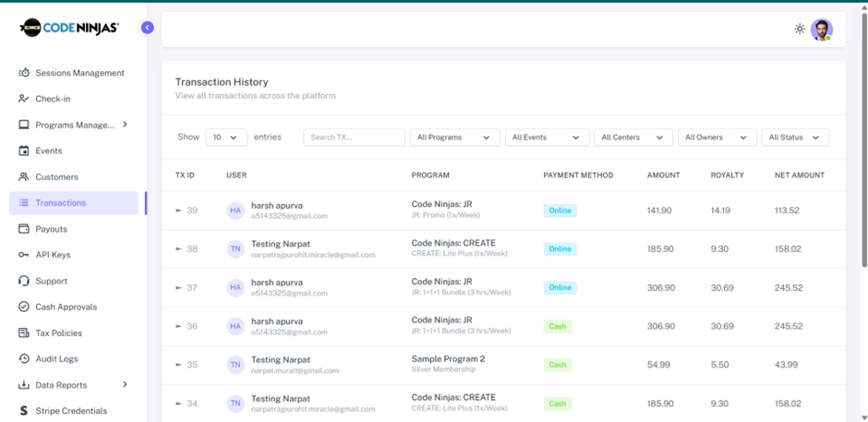Click the HA avatar in transaction 37
The height and width of the screenshot is (422, 868).
click(235, 288)
